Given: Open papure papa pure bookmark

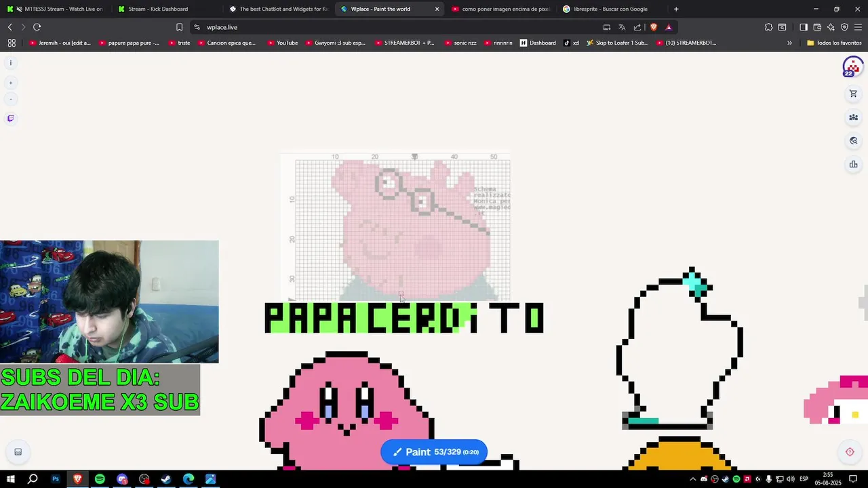Looking at the screenshot, I should click(129, 43).
